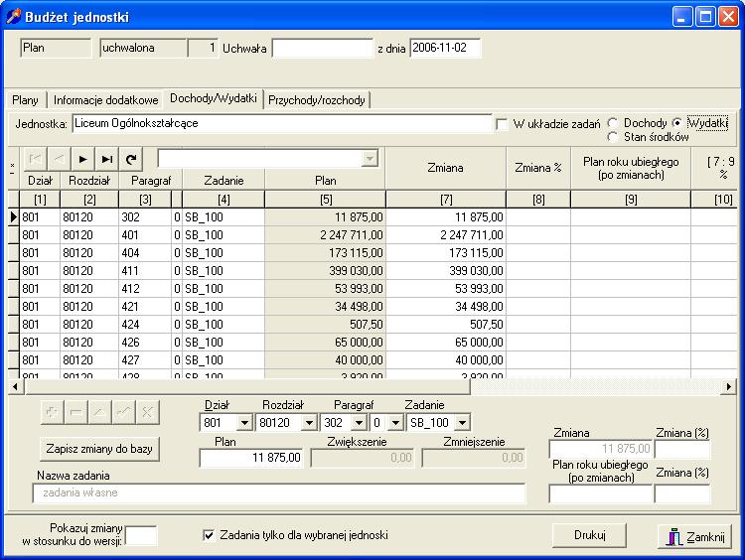Viewport: 745px width, 560px height.
Task: Open the Paragraf dropdown showing 302
Action: point(360,422)
